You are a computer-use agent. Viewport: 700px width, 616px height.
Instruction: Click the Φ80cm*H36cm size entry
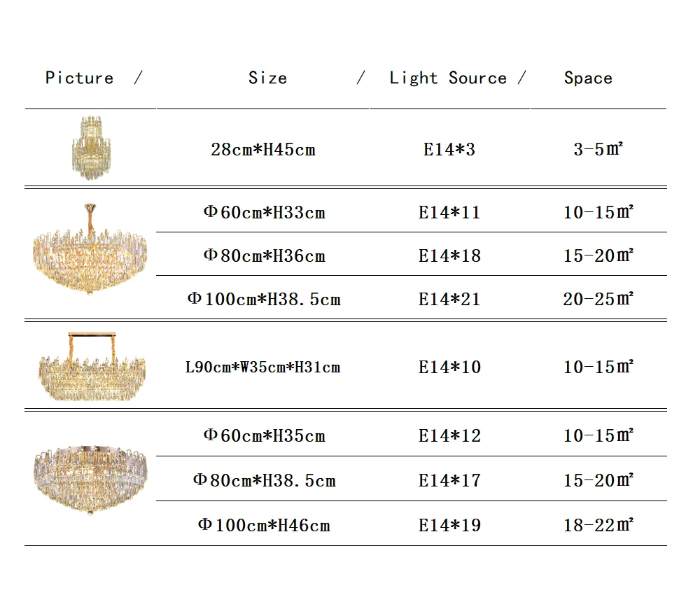(265, 255)
